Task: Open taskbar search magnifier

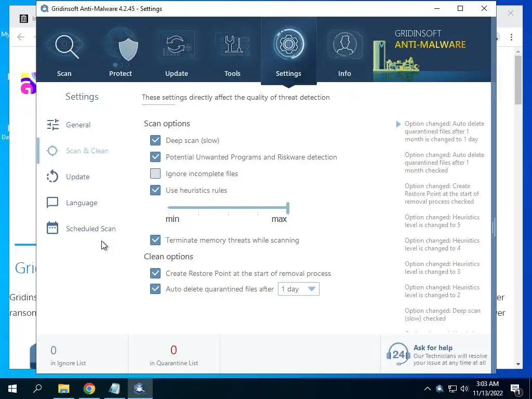Action: pyautogui.click(x=37, y=389)
